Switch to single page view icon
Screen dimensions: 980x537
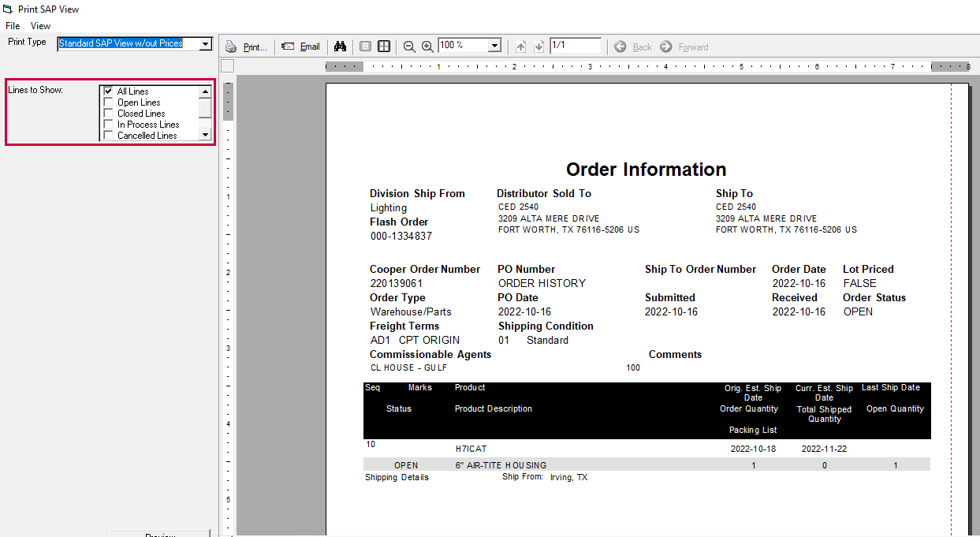pyautogui.click(x=365, y=47)
